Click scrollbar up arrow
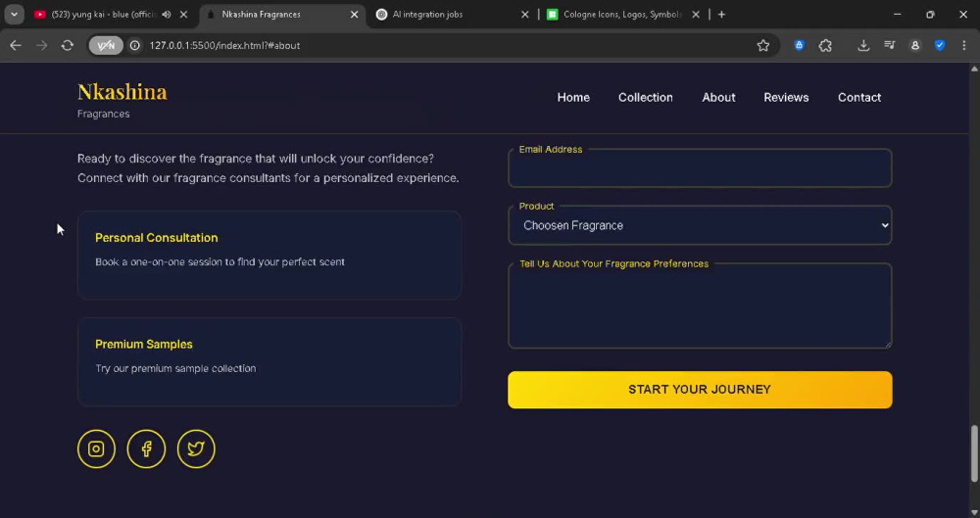Screen dimensions: 980x518 [974, 69]
